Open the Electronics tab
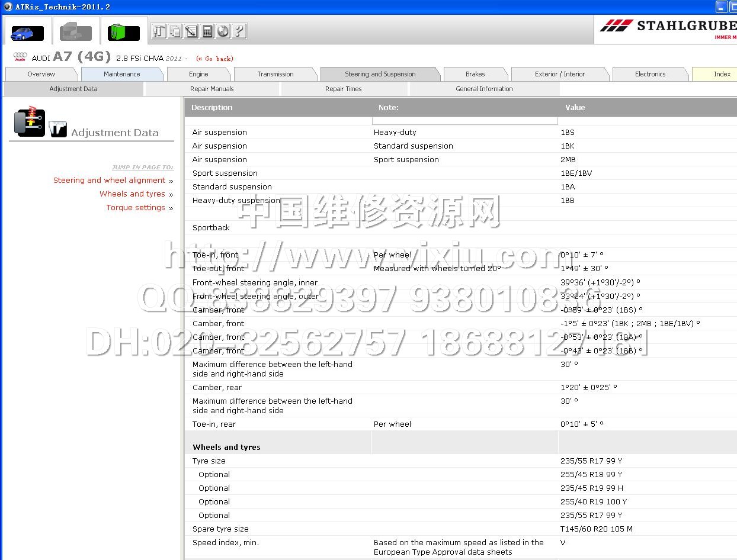This screenshot has width=737, height=560. click(x=650, y=74)
